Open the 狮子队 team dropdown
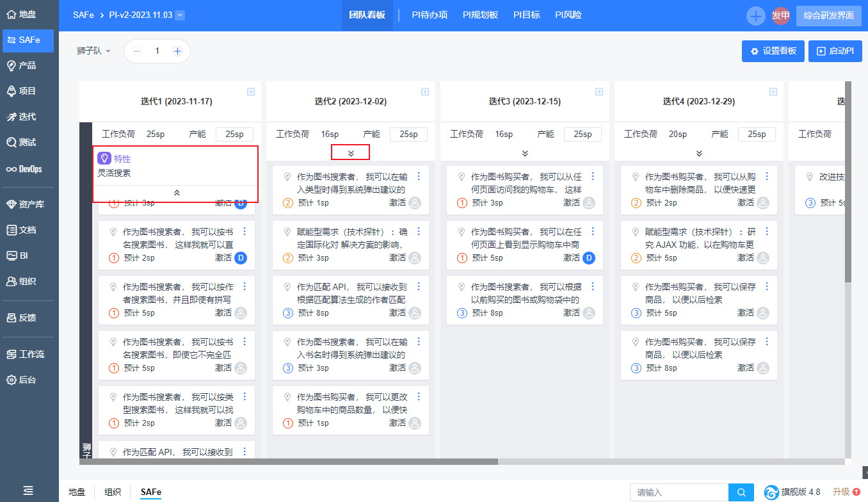Image resolution: width=868 pixels, height=502 pixels. pyautogui.click(x=93, y=51)
